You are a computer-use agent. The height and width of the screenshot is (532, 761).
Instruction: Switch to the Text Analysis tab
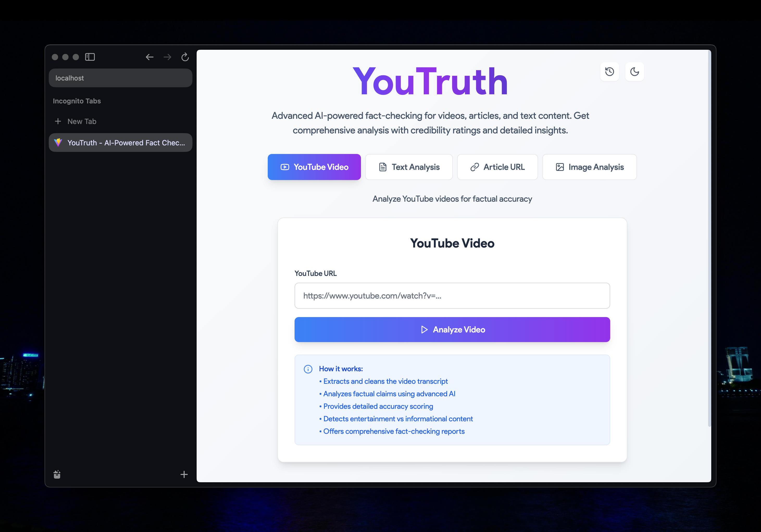(x=409, y=167)
